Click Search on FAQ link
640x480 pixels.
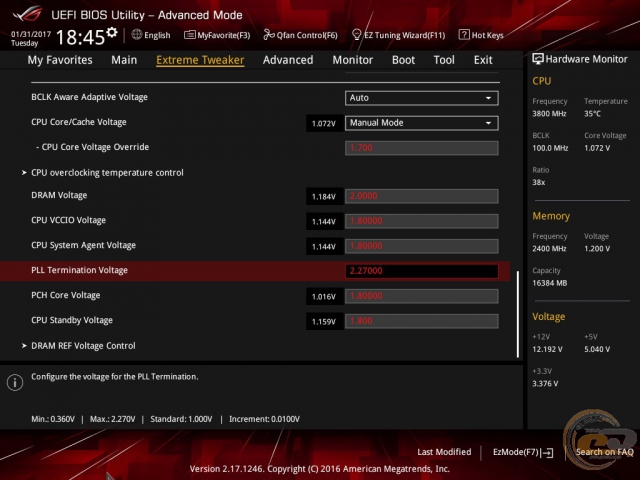pos(604,452)
